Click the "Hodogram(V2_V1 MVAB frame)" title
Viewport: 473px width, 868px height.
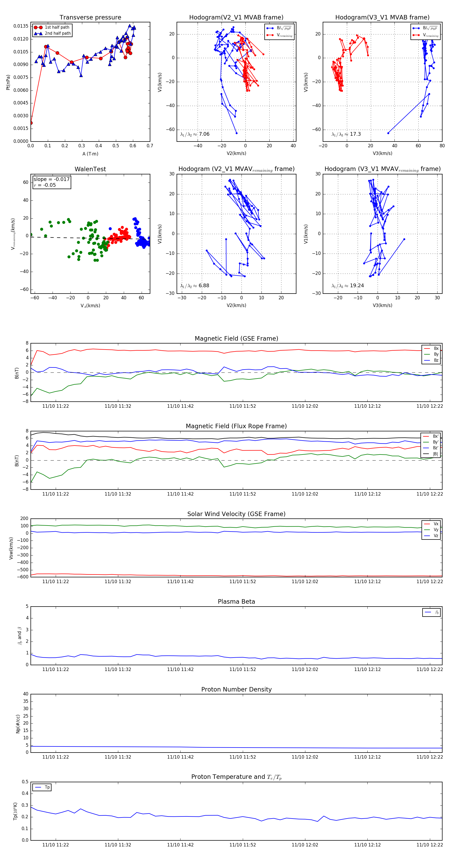click(236, 18)
